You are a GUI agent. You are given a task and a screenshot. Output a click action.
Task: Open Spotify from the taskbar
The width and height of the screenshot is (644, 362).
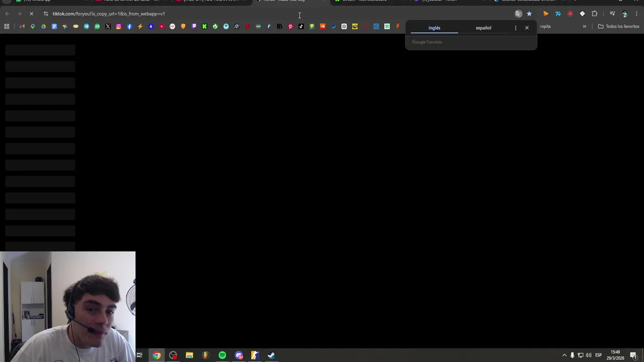(222, 355)
